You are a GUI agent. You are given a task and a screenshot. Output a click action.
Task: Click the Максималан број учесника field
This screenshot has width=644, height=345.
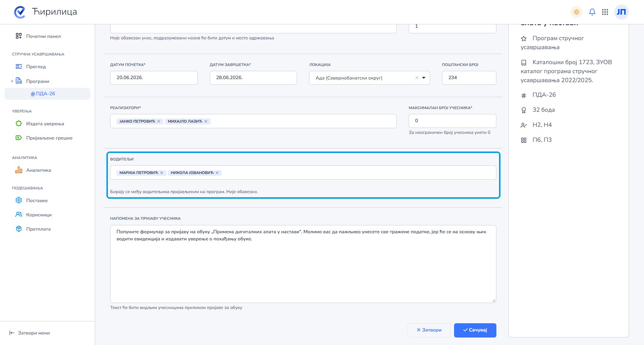pos(452,121)
